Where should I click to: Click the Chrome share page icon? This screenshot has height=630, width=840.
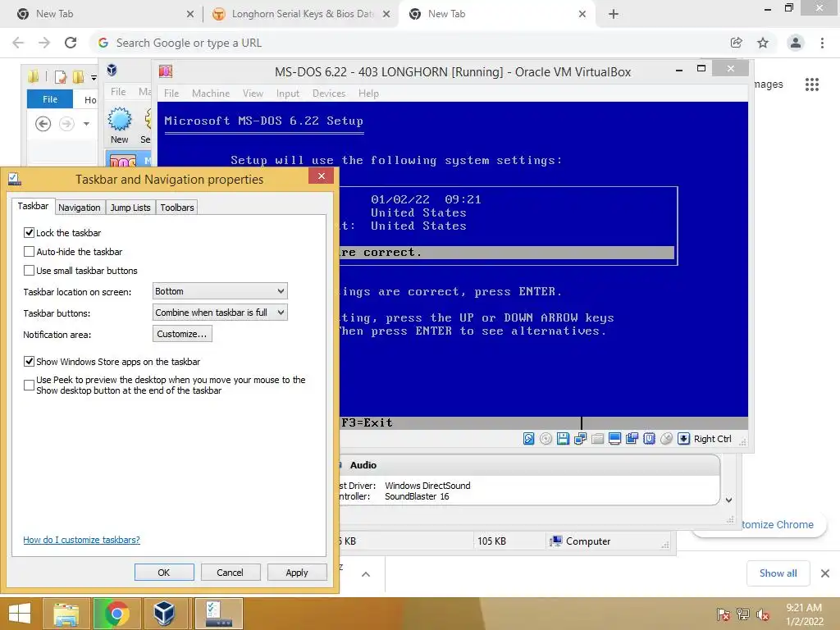(x=737, y=43)
